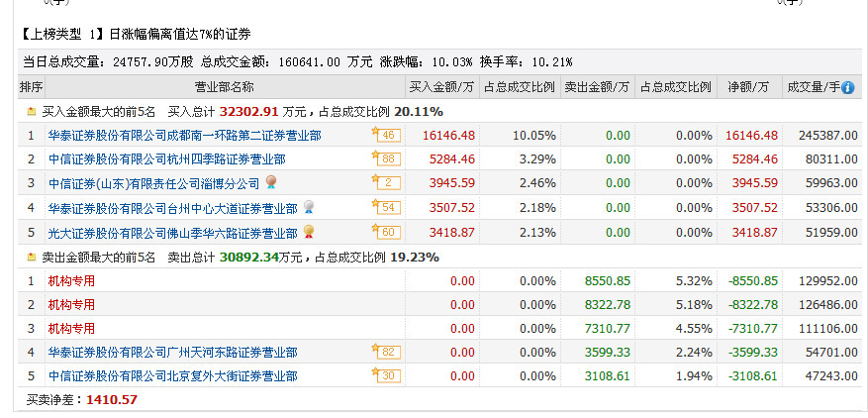Click the gold medal beside 佛山季华六路证券营业部
The image size is (868, 418).
[309, 232]
